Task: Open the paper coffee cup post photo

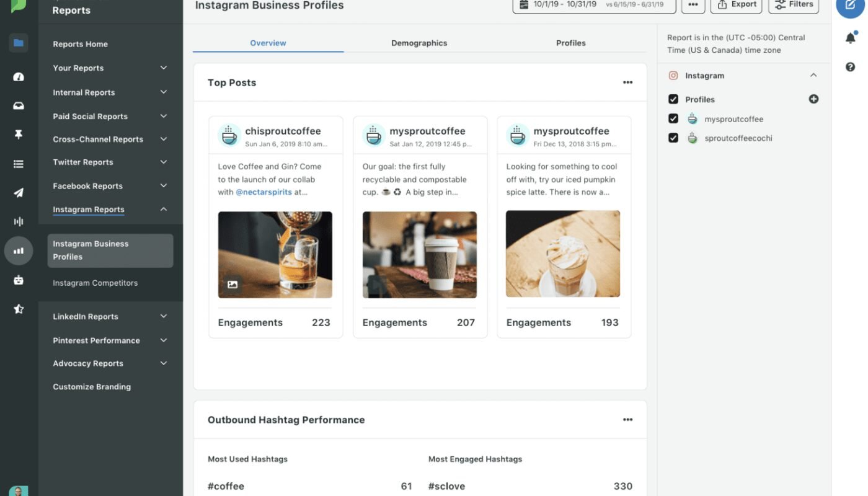Action: tap(419, 255)
